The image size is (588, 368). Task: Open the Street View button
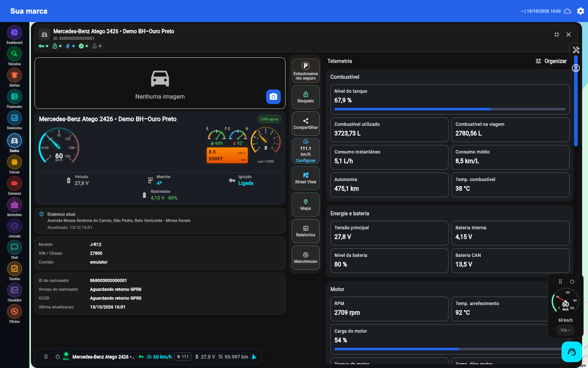(x=306, y=178)
